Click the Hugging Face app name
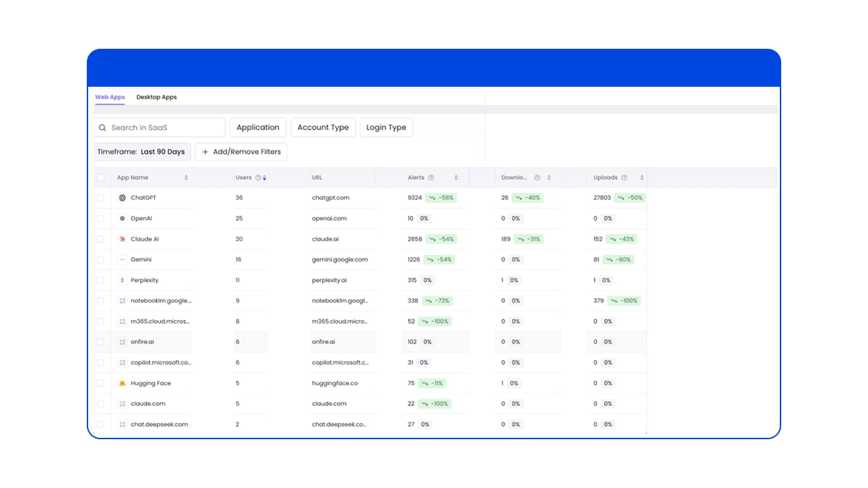 [x=151, y=383]
